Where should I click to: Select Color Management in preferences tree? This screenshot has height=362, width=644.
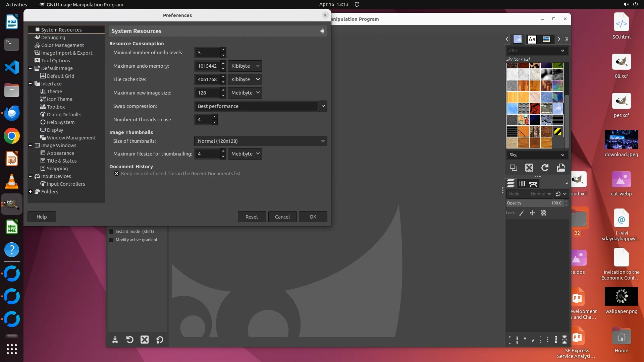tap(62, 45)
